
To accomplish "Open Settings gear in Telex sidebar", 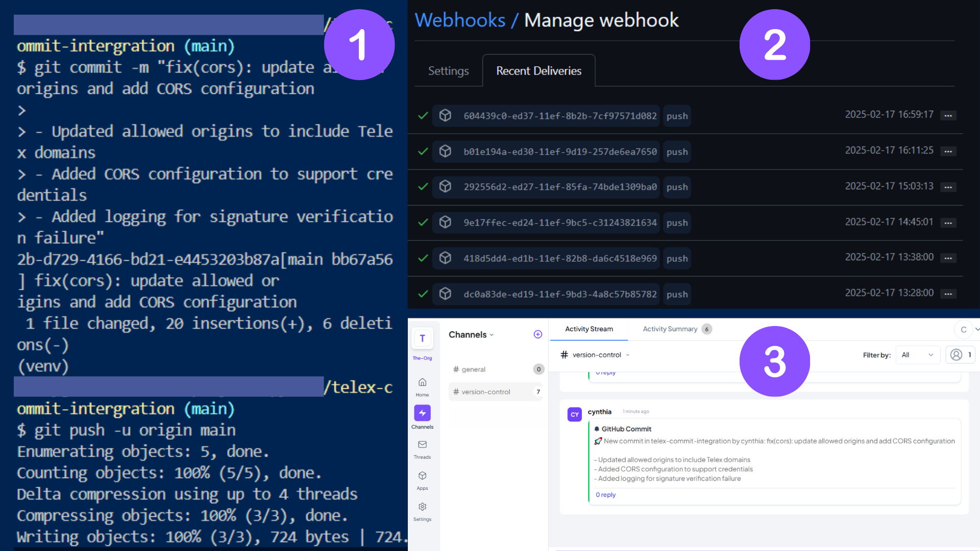I will click(422, 507).
